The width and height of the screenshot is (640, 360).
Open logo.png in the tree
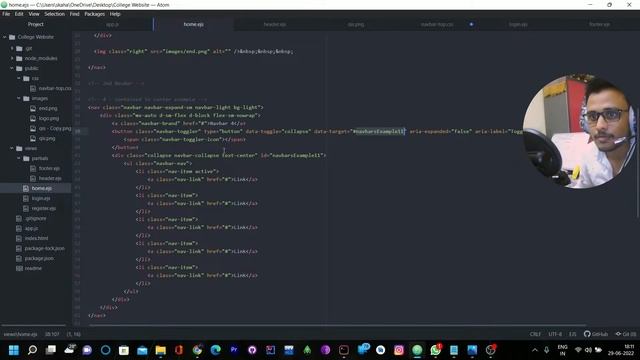coord(44,118)
